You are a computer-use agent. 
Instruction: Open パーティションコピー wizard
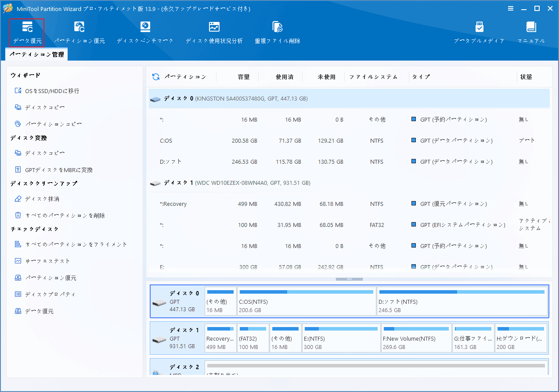48,124
